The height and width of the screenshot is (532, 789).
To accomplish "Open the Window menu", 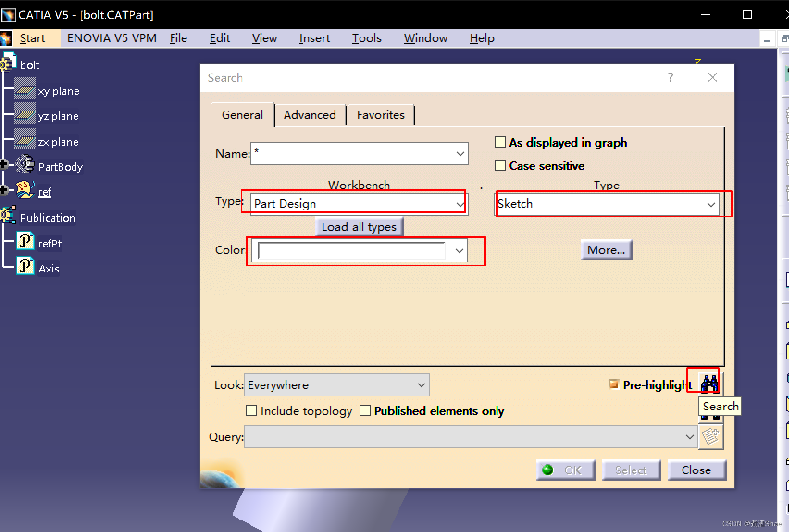I will coord(426,38).
